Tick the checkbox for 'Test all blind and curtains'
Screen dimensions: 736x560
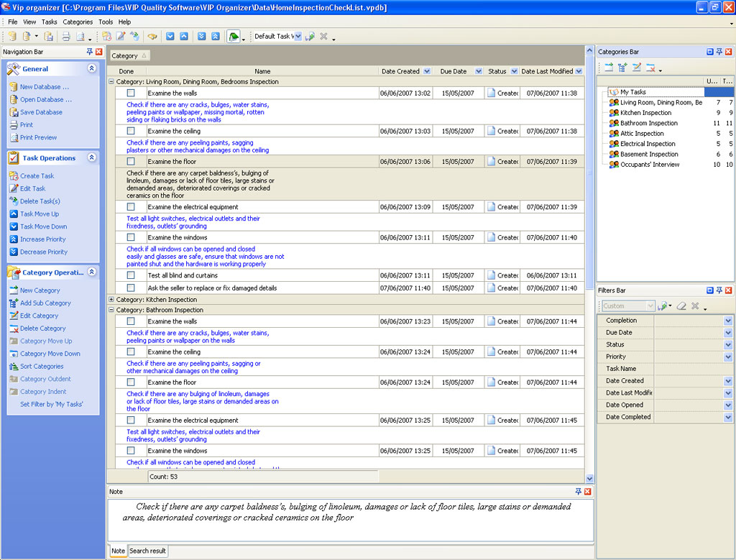click(x=131, y=275)
